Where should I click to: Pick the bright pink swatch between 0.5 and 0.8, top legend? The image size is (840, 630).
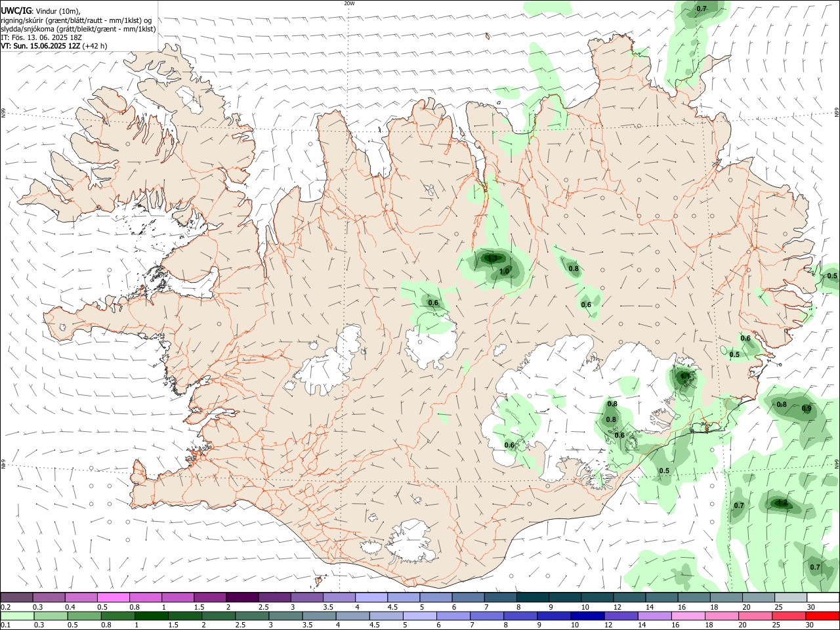[113, 598]
